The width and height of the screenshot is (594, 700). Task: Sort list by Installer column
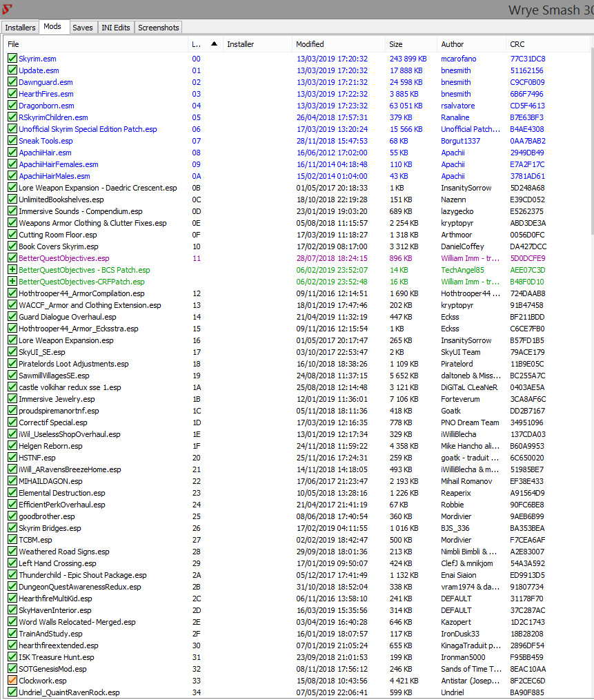(x=257, y=44)
